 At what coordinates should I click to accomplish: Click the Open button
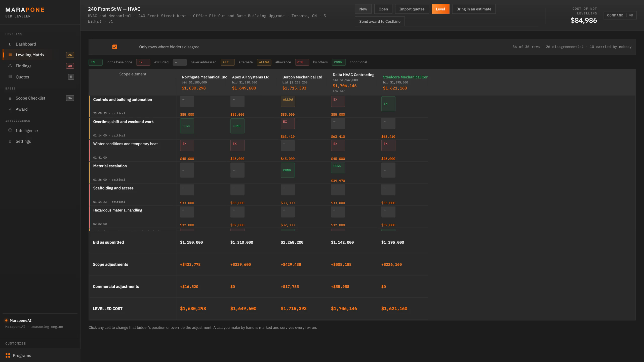[x=383, y=9]
